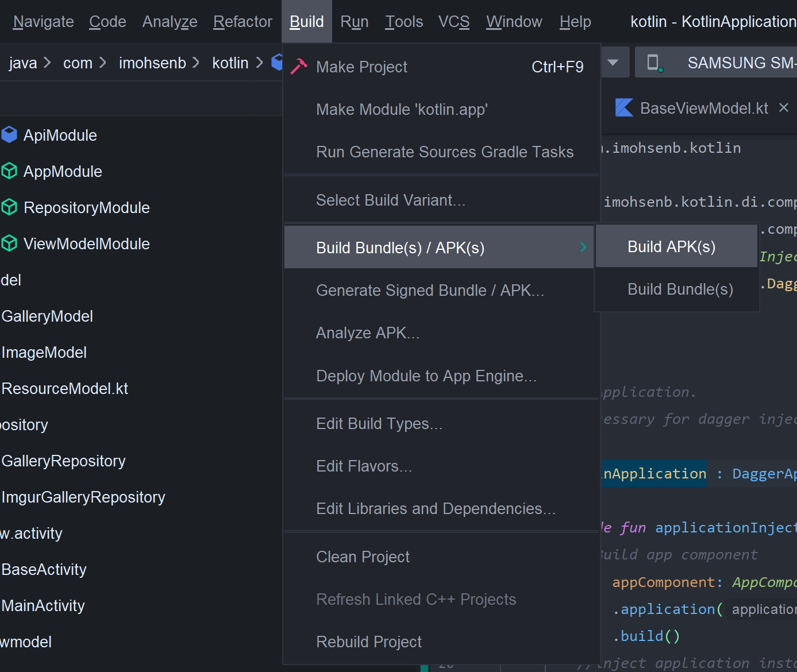This screenshot has width=797, height=672.
Task: Select ApiModule in project tree
Action: [60, 135]
